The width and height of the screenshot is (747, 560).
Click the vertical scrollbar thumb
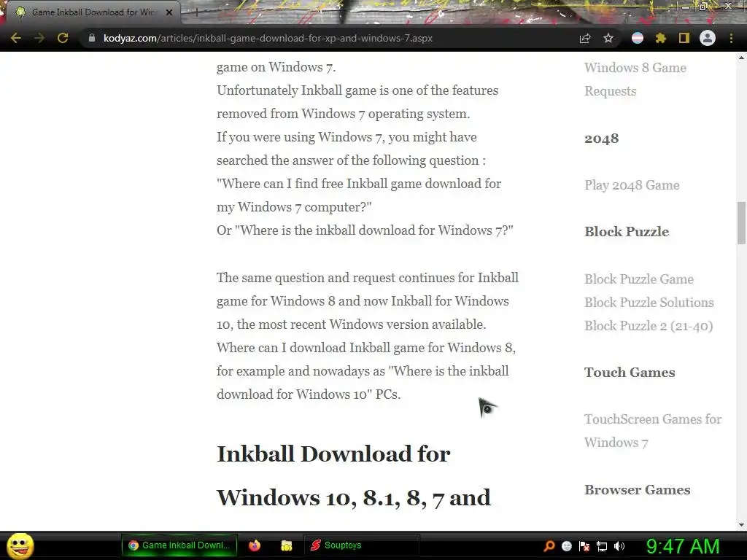741,223
